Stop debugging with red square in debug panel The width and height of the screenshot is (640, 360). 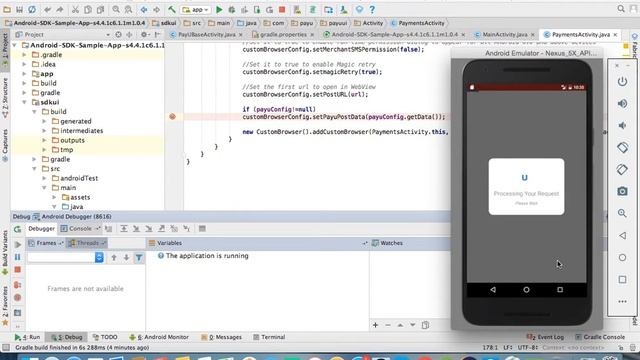point(18,270)
